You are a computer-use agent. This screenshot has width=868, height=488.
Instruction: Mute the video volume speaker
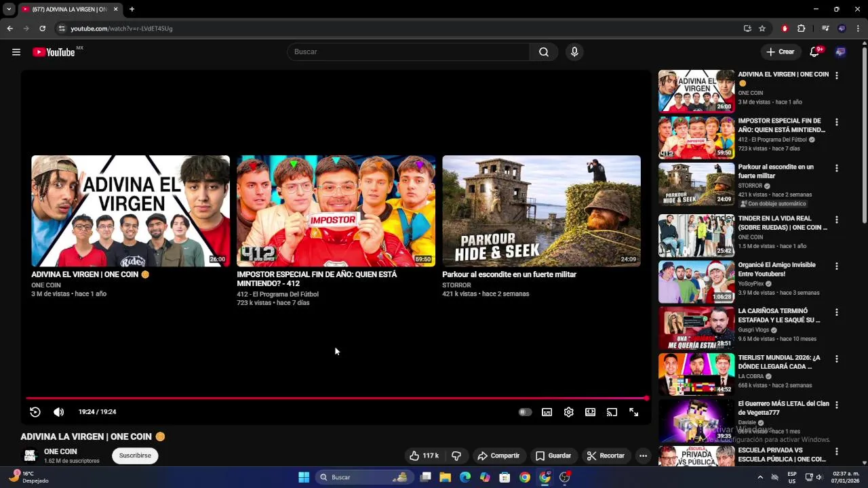59,412
